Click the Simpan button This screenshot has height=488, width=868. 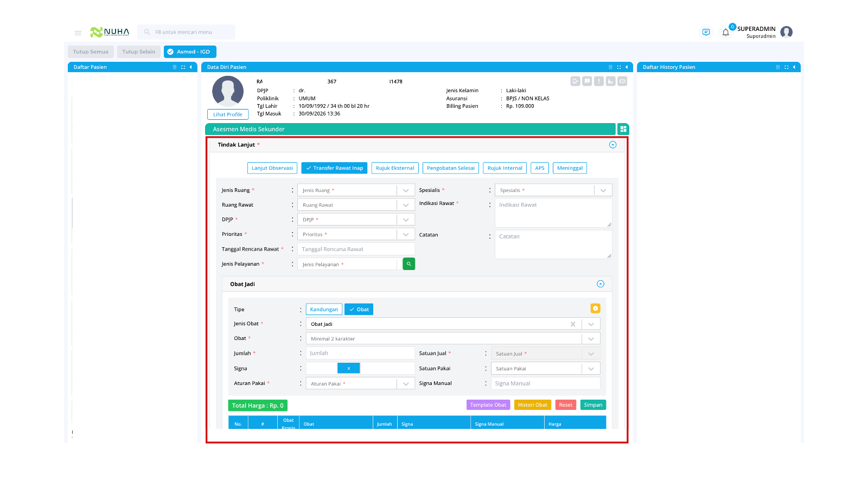pos(593,405)
